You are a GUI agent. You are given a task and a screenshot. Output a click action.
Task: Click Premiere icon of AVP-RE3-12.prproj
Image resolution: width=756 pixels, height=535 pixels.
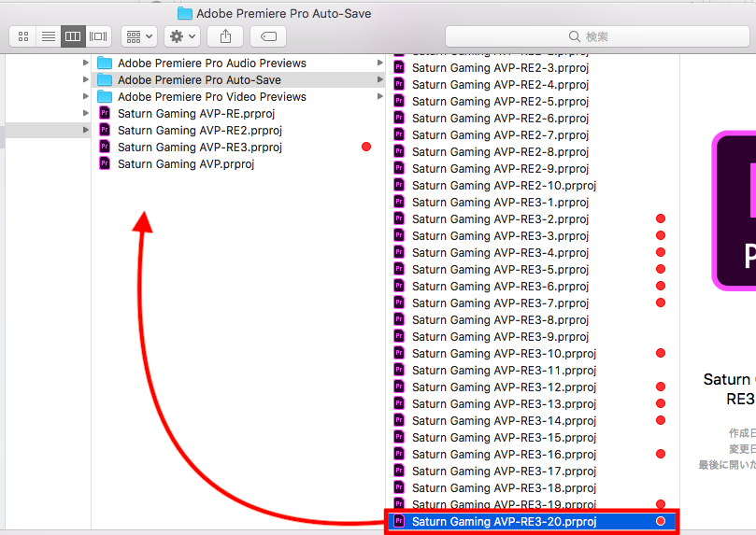coord(399,387)
